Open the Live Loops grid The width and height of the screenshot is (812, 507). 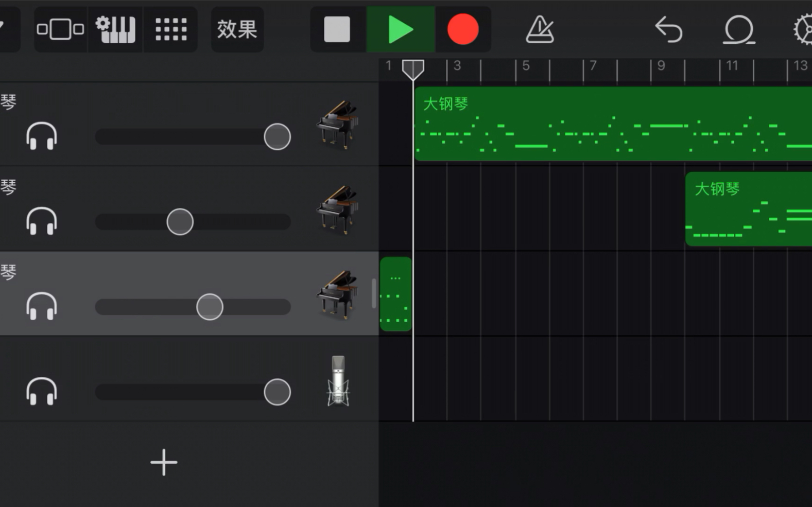[171, 29]
